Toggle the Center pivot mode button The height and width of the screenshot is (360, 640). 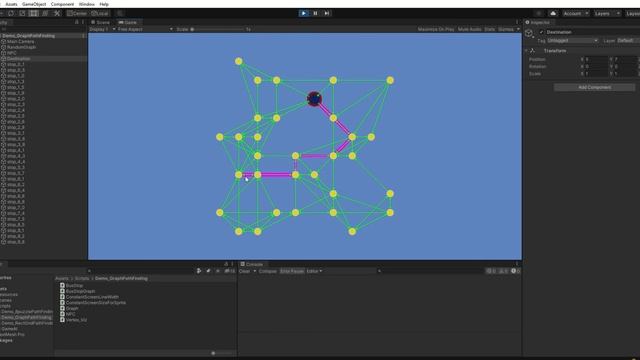tap(77, 13)
